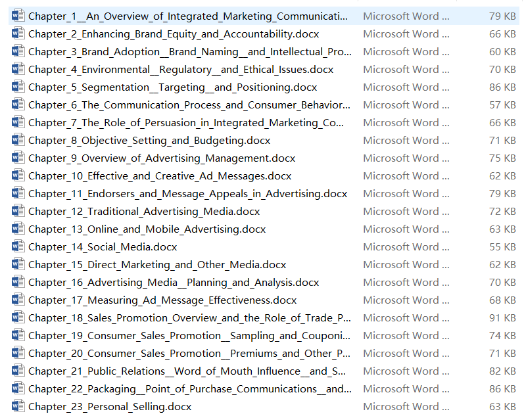Click the Word icon beside Chapter_16 Media Planning
The width and height of the screenshot is (524, 420).
click(x=18, y=281)
